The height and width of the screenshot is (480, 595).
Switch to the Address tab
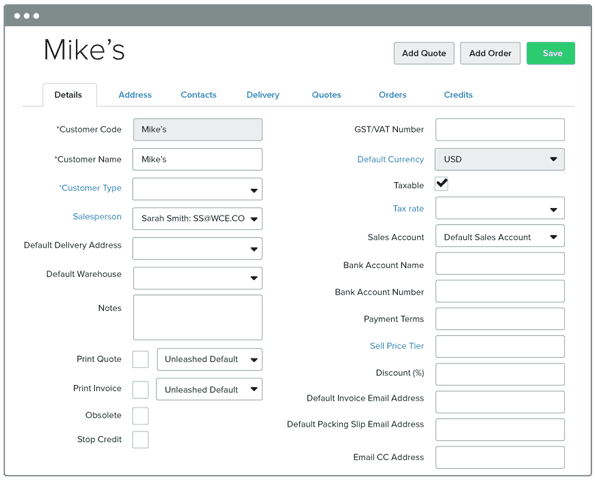(135, 95)
